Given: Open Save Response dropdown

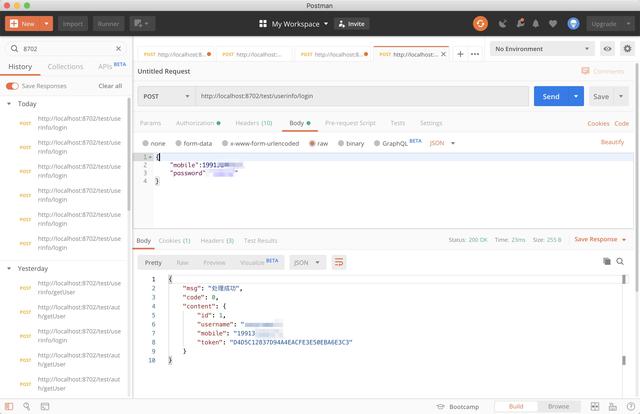Looking at the screenshot, I should (600, 239).
